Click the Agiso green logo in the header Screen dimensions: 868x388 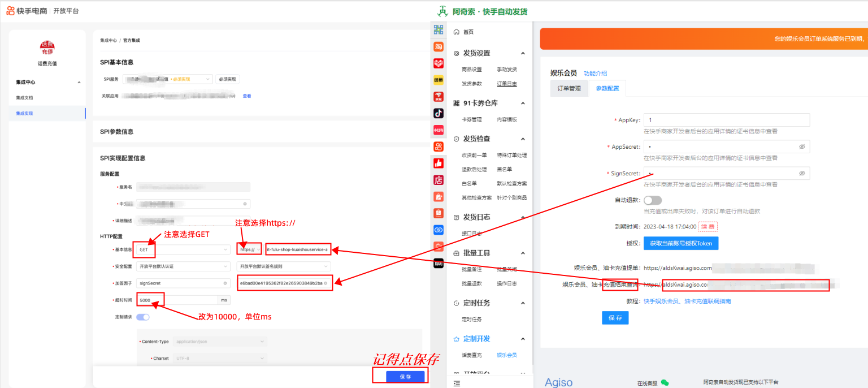pos(443,11)
